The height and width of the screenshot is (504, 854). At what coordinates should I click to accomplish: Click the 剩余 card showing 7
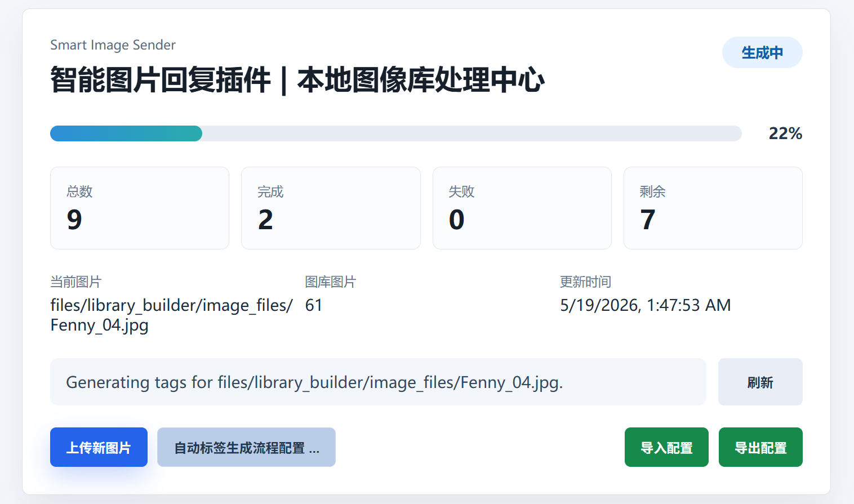713,208
